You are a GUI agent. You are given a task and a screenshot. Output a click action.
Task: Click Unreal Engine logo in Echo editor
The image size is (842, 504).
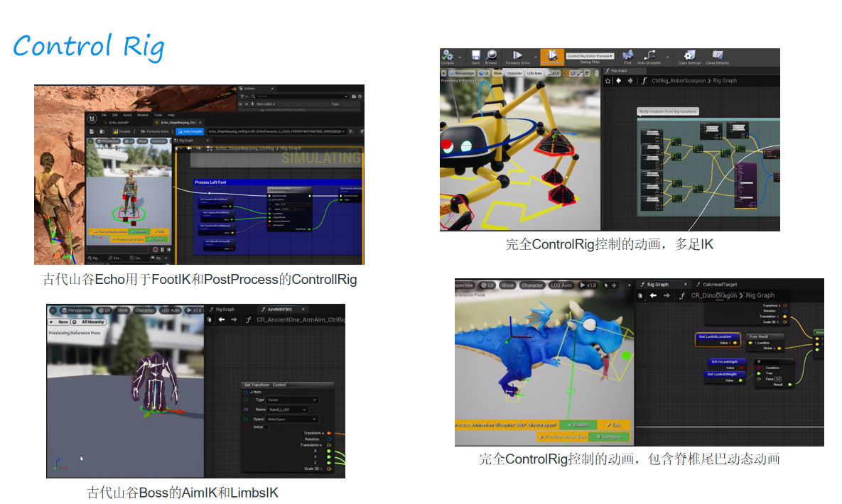(x=92, y=119)
